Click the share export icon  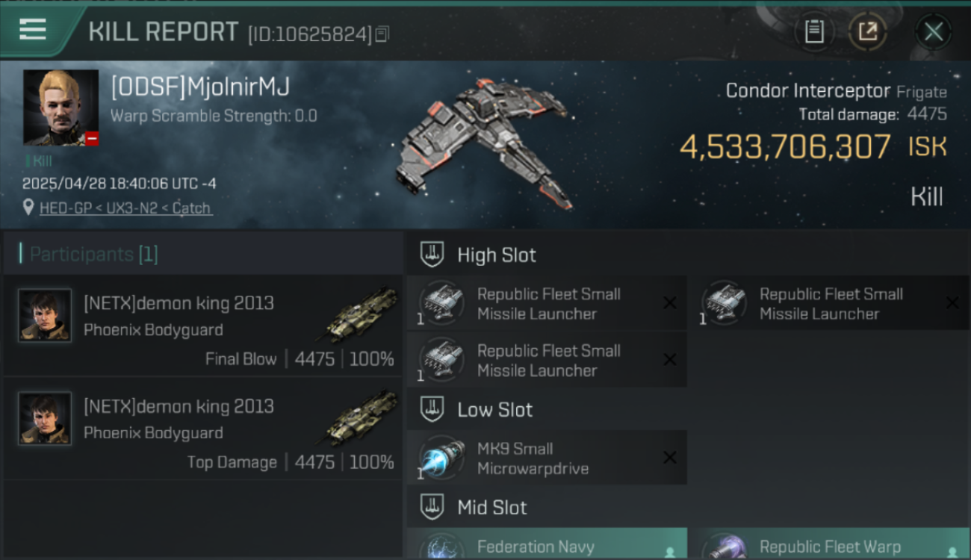pos(868,31)
